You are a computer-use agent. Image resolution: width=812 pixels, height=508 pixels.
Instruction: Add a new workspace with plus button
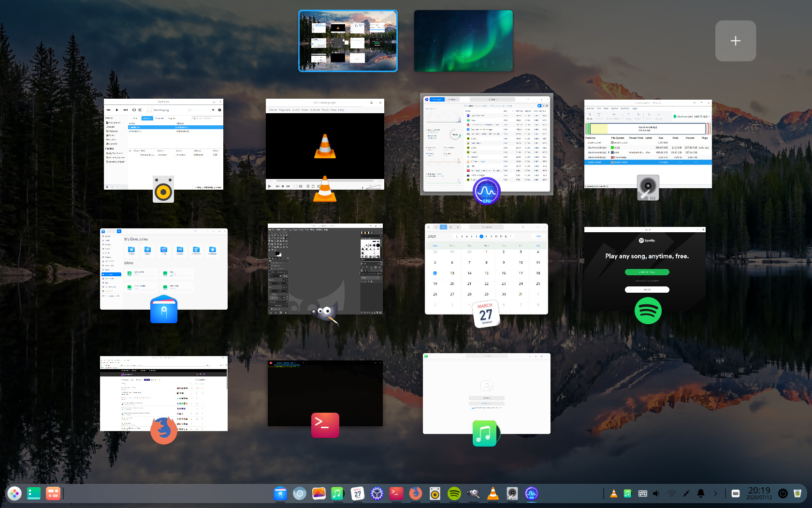pos(736,41)
